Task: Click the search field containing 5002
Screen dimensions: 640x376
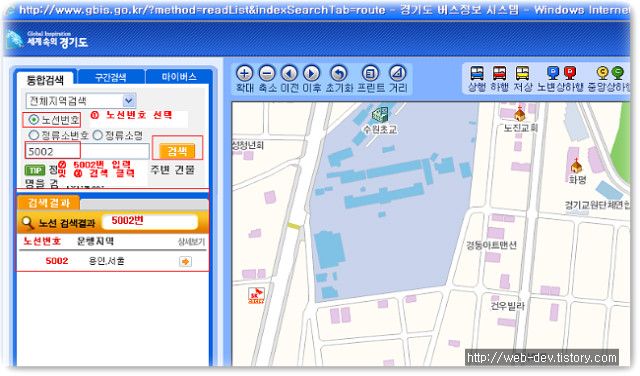Action: [87, 151]
